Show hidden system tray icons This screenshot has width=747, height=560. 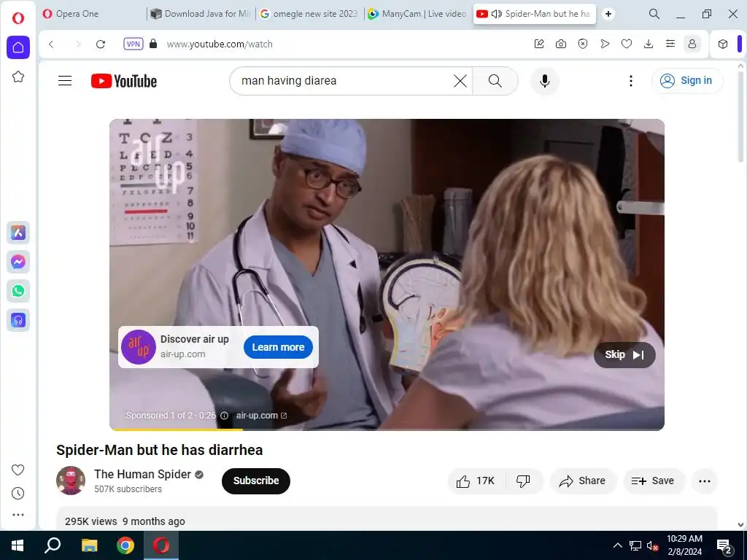(617, 545)
